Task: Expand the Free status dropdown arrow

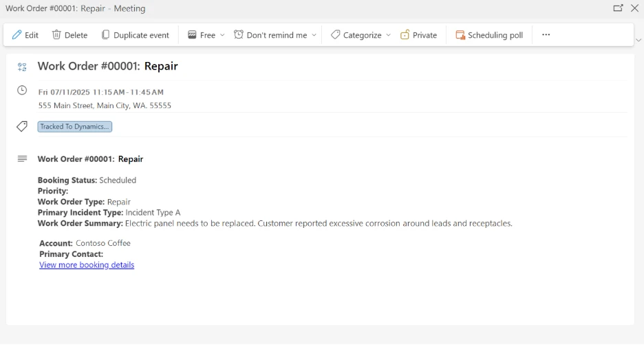Action: [x=222, y=35]
